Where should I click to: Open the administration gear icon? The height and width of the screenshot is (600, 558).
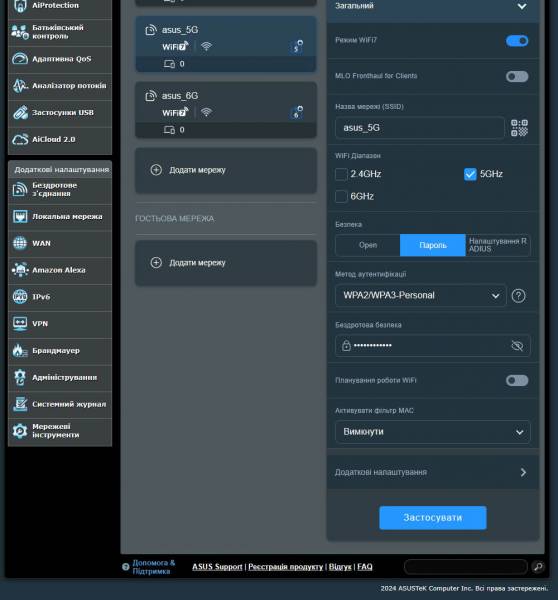click(20, 377)
